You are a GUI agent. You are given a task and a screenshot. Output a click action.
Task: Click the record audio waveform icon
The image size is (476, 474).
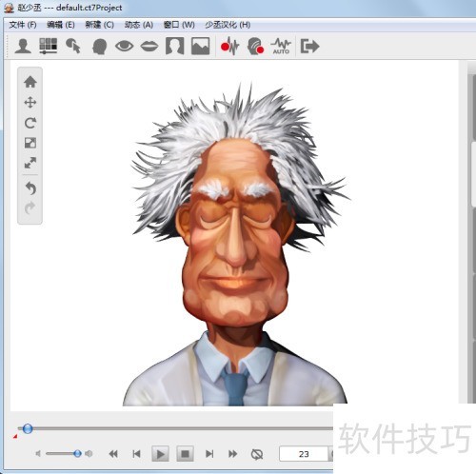click(x=229, y=47)
